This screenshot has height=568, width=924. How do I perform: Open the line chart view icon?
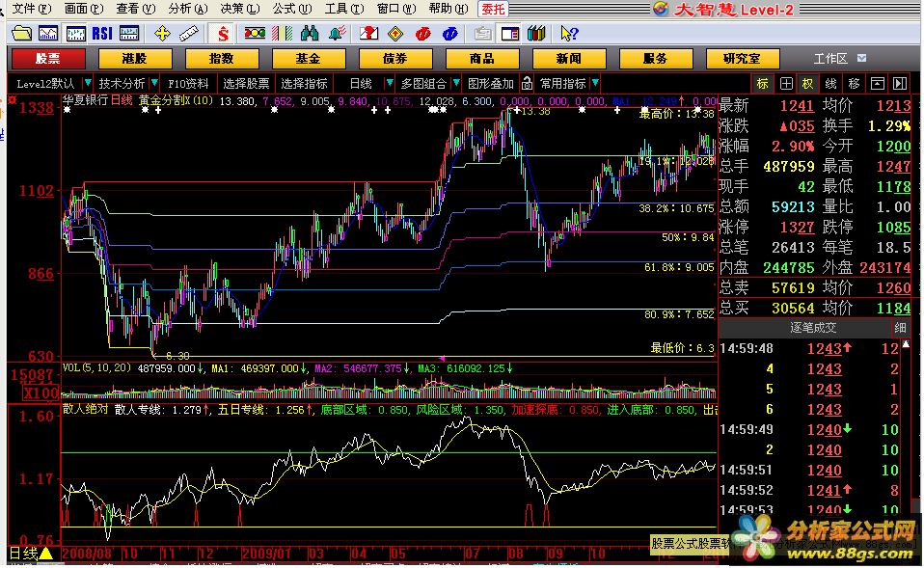(48, 33)
